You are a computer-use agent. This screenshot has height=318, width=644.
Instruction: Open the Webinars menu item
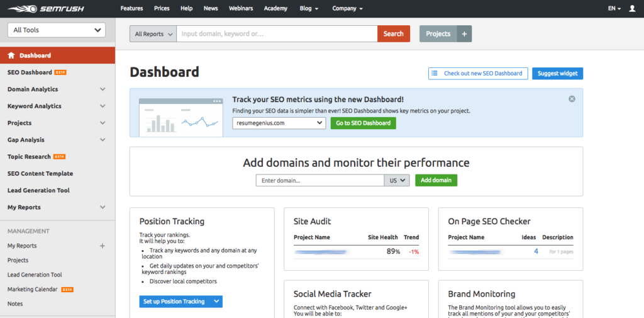point(241,8)
